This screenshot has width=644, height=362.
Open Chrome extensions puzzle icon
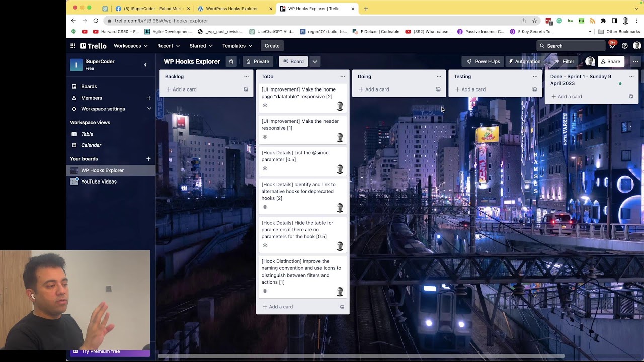tap(603, 21)
